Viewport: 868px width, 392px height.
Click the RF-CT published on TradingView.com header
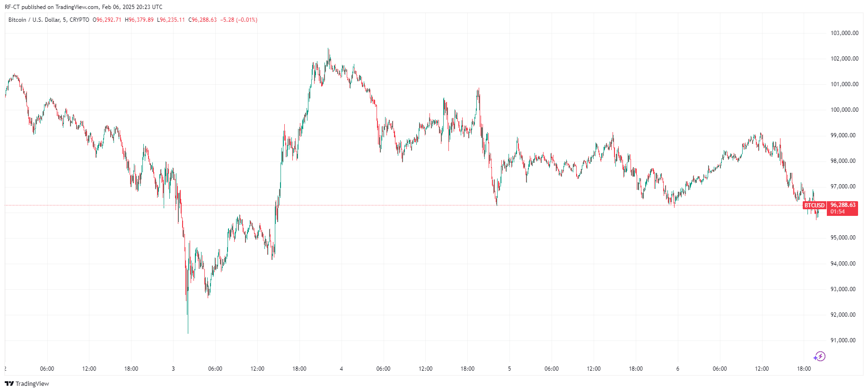click(83, 7)
